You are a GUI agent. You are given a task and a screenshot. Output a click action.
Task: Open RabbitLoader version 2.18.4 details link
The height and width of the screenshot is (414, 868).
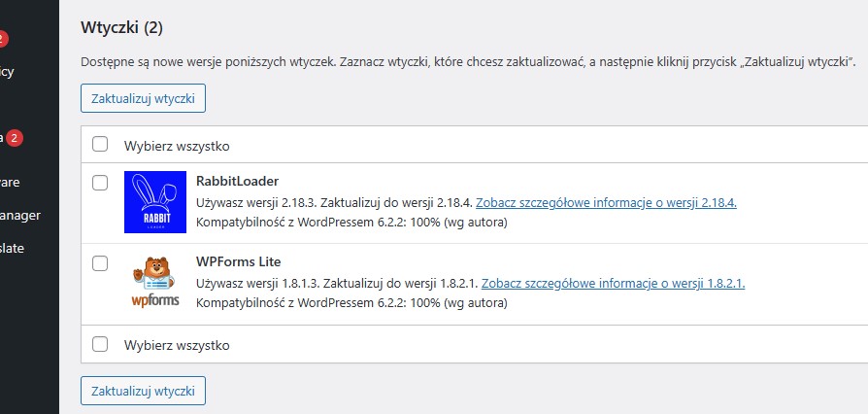[606, 203]
